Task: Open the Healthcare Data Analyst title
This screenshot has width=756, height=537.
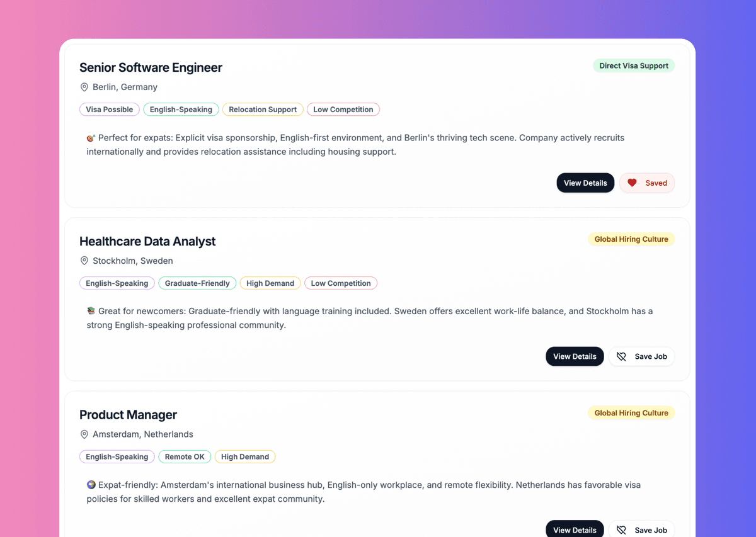Action: click(x=147, y=241)
